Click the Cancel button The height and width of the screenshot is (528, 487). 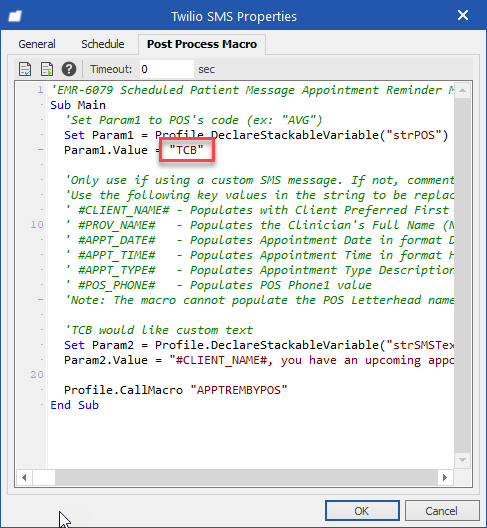pyautogui.click(x=442, y=511)
